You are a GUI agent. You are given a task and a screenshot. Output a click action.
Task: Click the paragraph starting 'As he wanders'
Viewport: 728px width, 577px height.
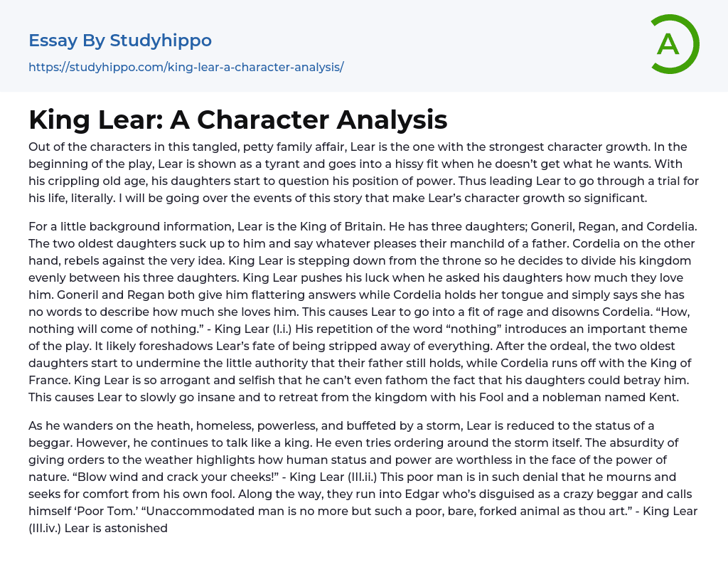tap(363, 477)
